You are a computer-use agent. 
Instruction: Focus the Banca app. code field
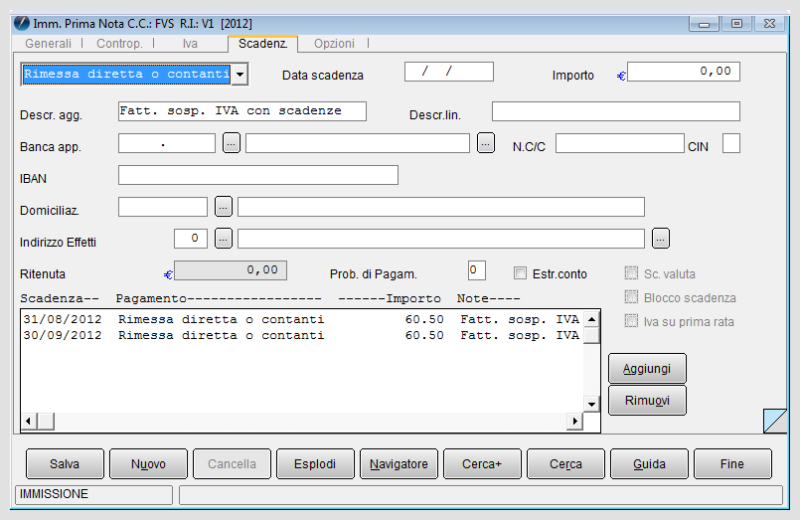tap(167, 143)
